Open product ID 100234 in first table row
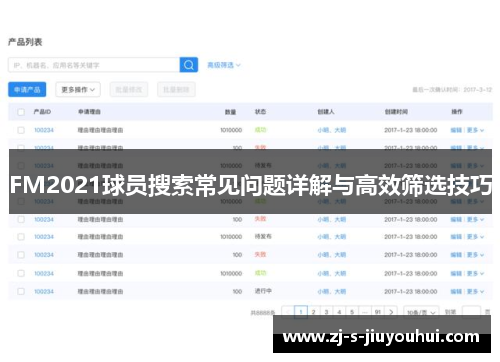This screenshot has height=362, width=500. 44,130
